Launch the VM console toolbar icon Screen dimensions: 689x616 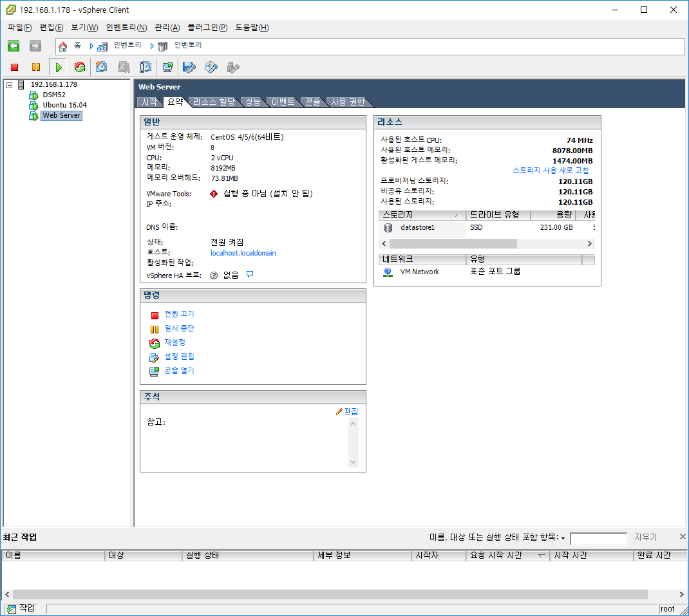[167, 67]
